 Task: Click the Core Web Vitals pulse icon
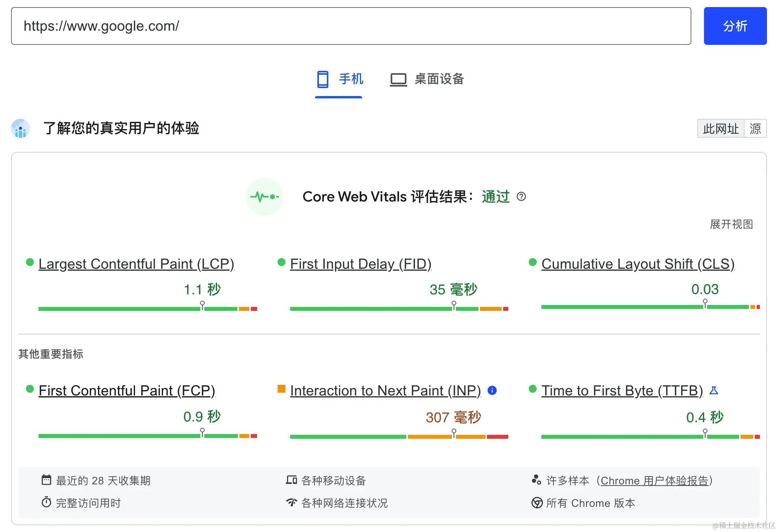pyautogui.click(x=265, y=196)
